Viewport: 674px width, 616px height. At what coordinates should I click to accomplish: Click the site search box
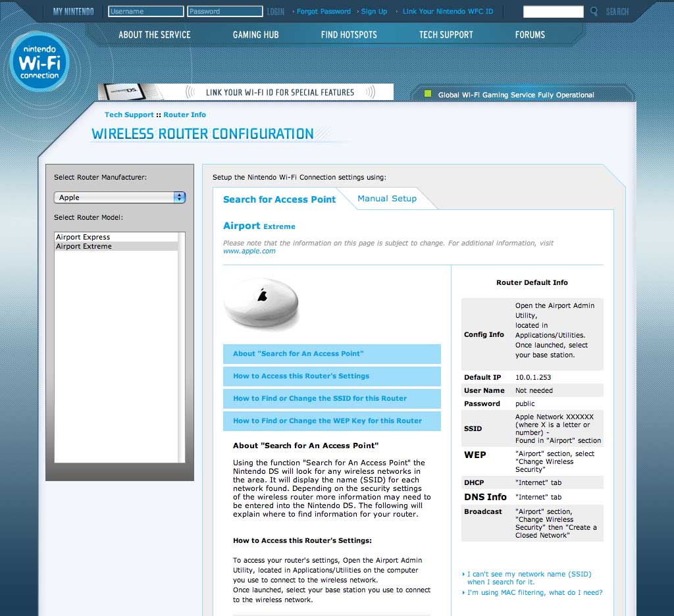(x=553, y=12)
